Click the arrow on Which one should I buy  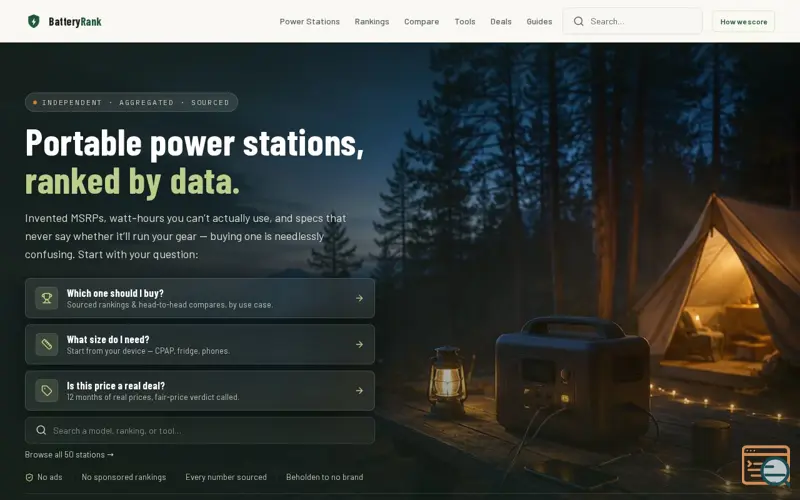tap(359, 298)
